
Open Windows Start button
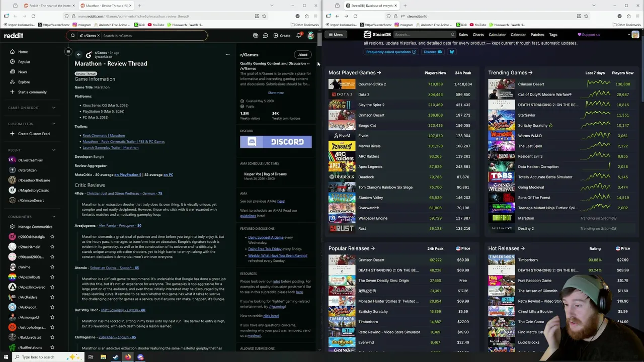point(6,357)
